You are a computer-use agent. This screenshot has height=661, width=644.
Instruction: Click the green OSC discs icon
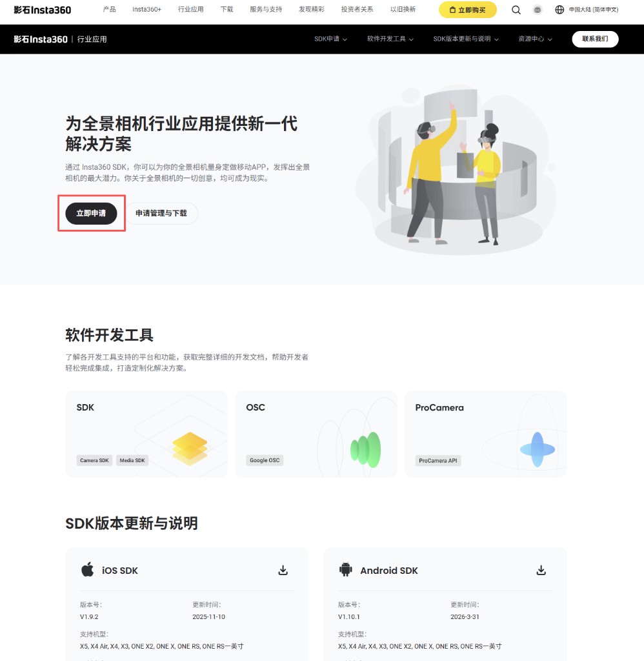365,450
